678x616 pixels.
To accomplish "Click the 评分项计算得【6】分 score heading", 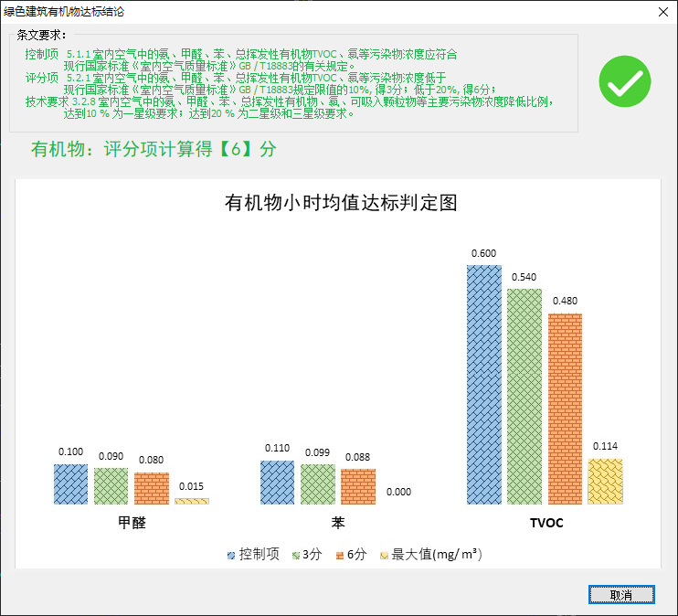I will 154,149.
